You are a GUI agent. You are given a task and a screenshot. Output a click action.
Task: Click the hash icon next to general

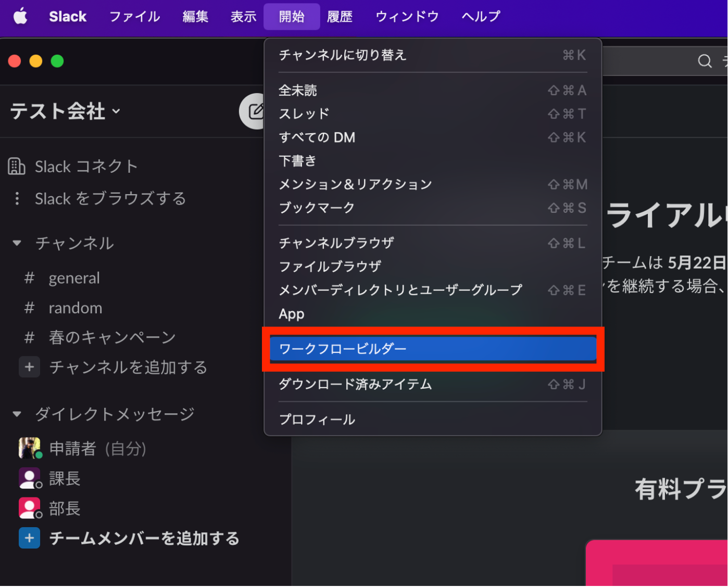tap(29, 278)
